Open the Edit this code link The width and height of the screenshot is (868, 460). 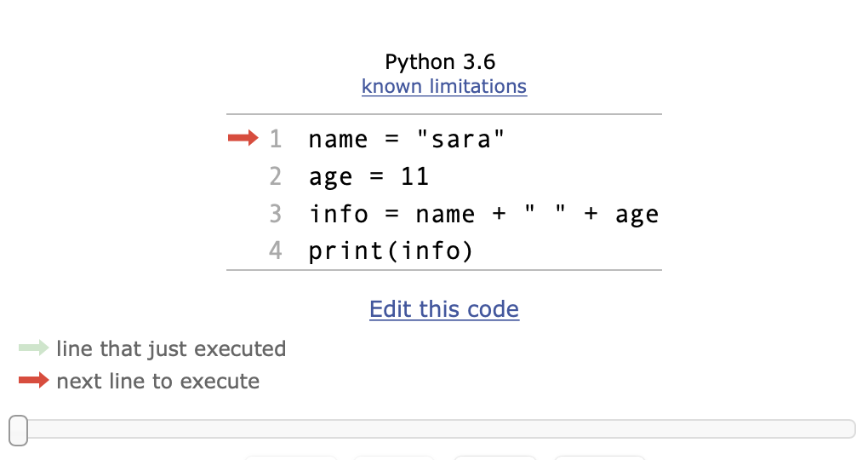pyautogui.click(x=444, y=309)
